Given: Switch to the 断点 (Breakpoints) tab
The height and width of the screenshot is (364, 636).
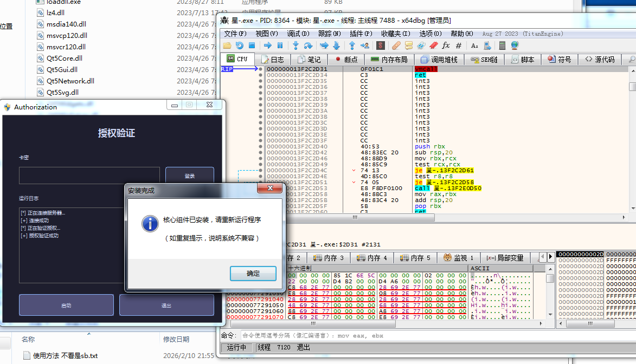Looking at the screenshot, I should tap(346, 60).
